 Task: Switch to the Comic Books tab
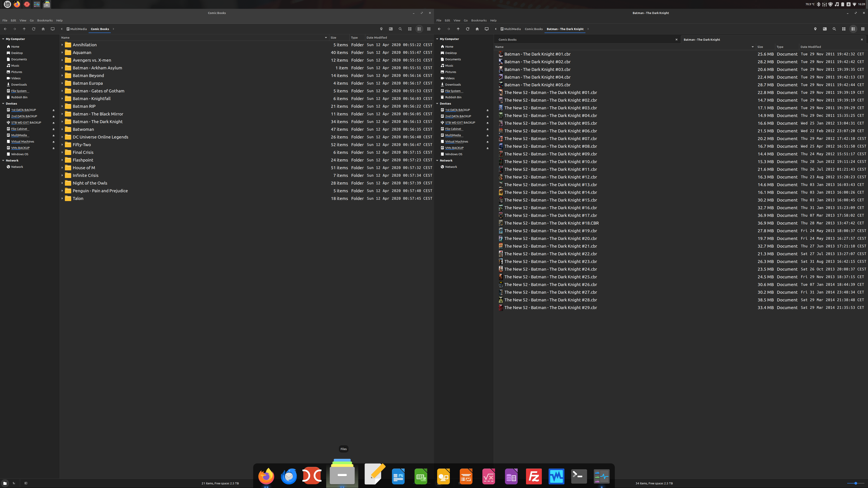(x=507, y=40)
